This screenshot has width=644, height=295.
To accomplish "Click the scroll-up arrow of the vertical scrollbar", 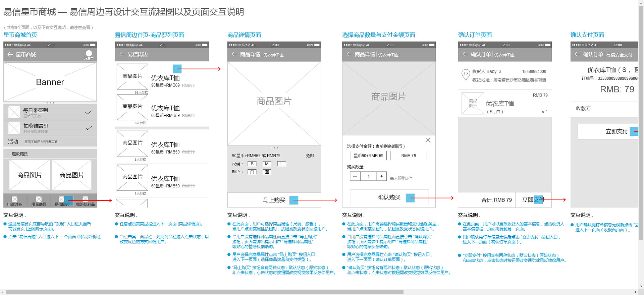I will (641, 2).
